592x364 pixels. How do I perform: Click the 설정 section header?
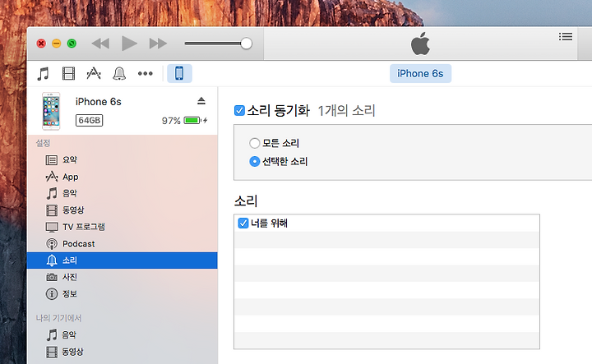43,143
